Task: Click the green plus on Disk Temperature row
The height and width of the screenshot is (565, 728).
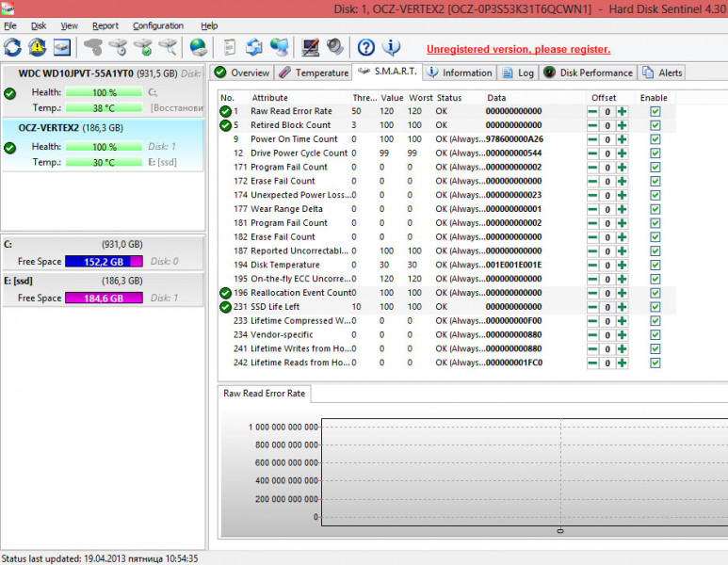Action: (x=623, y=266)
